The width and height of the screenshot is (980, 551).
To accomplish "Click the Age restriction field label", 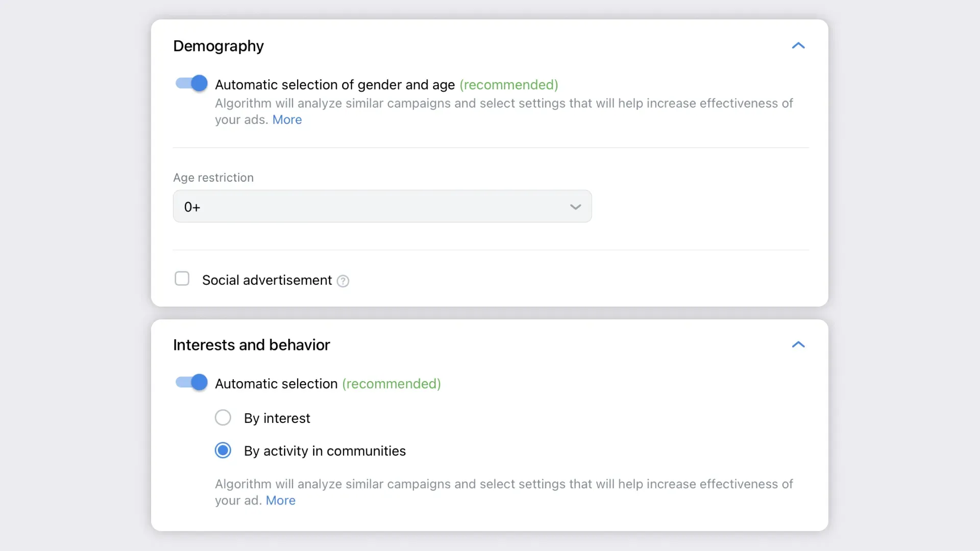I will pos(213,178).
